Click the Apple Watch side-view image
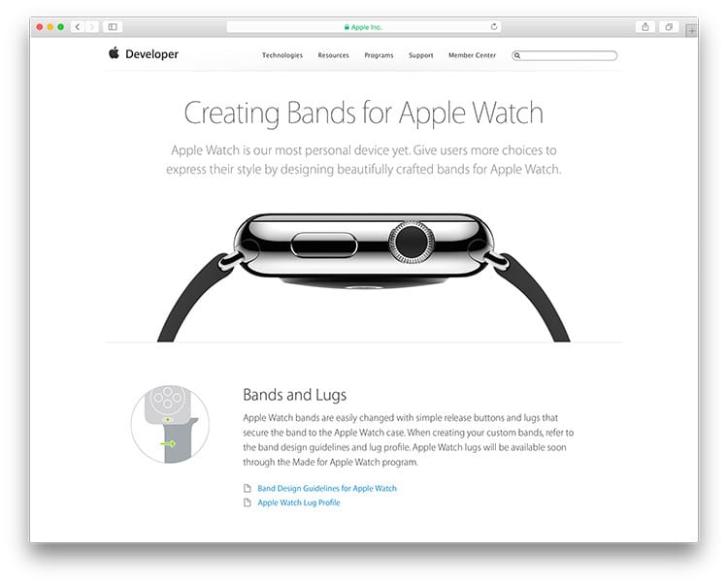The image size is (728, 585). point(364,277)
